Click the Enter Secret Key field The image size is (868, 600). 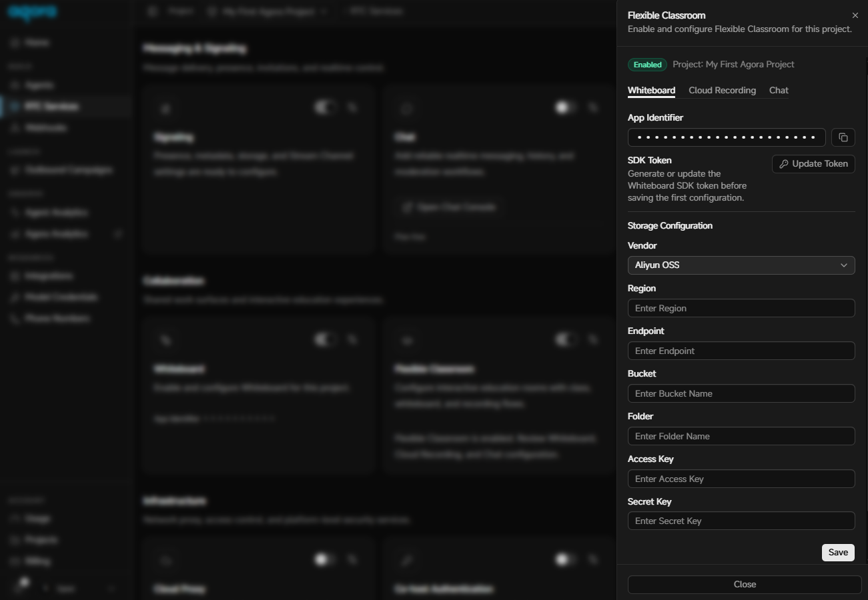point(741,521)
